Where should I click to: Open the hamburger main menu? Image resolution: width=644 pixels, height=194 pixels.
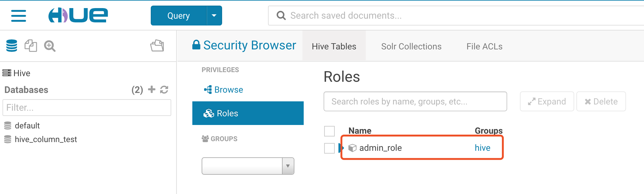pyautogui.click(x=19, y=16)
